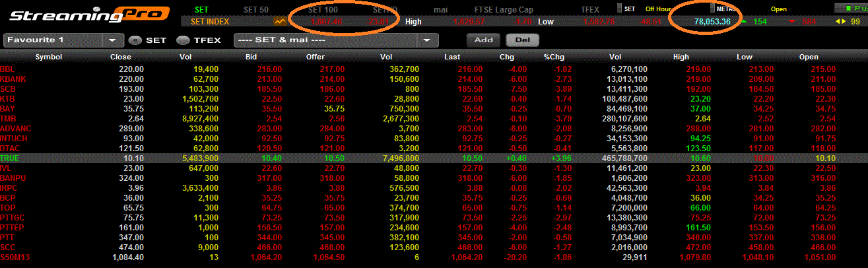Select the BCP symbol row
The width and height of the screenshot is (868, 268).
point(434,198)
